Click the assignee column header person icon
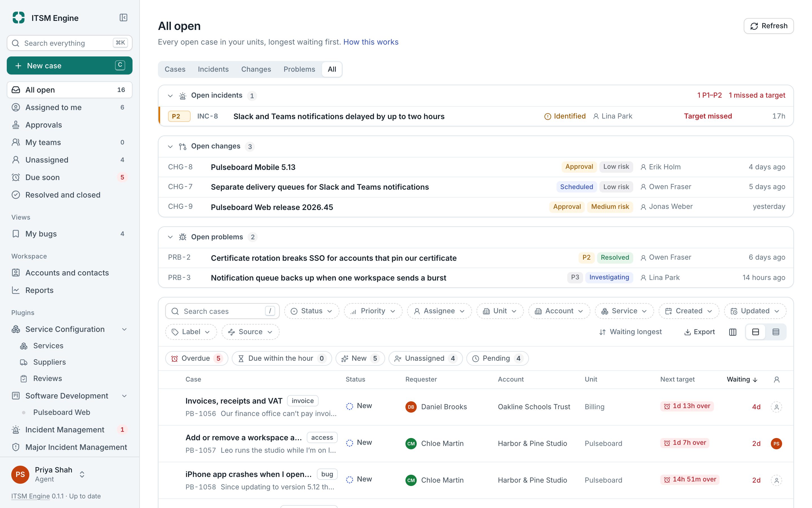This screenshot has width=812, height=508. click(x=776, y=379)
